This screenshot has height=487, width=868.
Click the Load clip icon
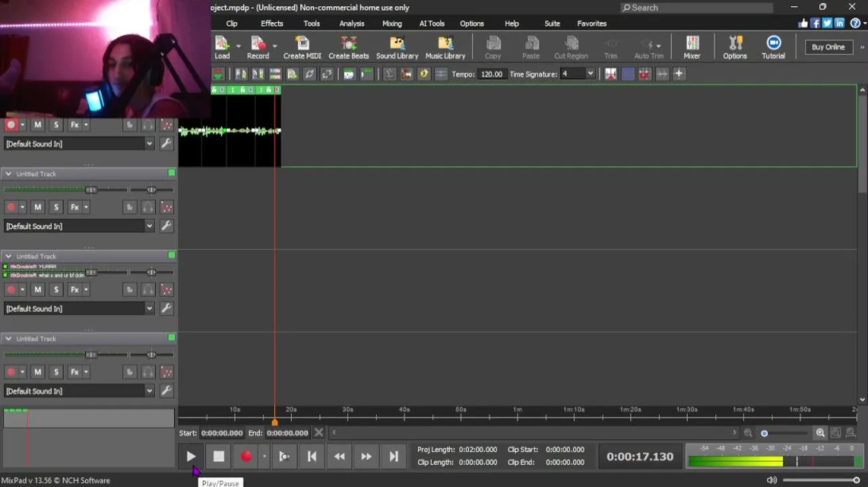(222, 47)
